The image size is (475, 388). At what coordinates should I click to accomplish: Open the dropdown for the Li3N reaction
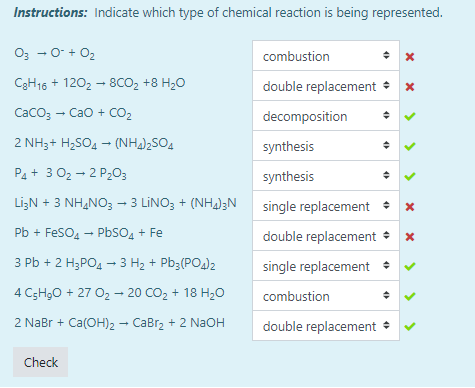point(326,206)
